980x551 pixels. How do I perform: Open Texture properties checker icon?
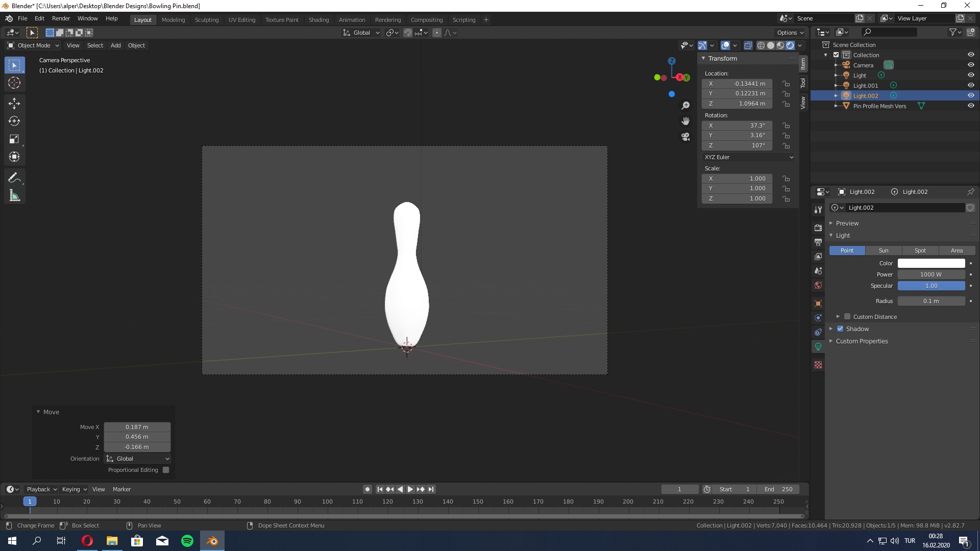click(818, 365)
